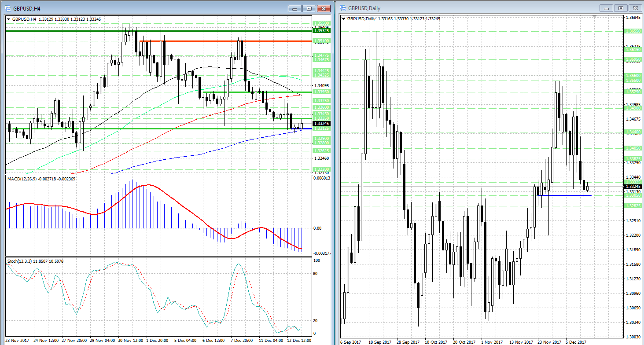
Task: Click the chart shift triangle on Daily chart
Action: coord(594,17)
